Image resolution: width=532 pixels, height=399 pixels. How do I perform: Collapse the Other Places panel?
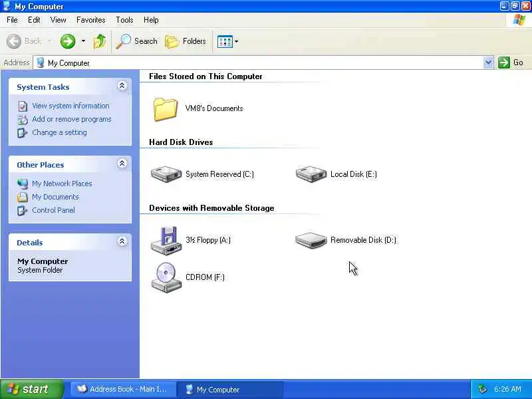(x=122, y=164)
